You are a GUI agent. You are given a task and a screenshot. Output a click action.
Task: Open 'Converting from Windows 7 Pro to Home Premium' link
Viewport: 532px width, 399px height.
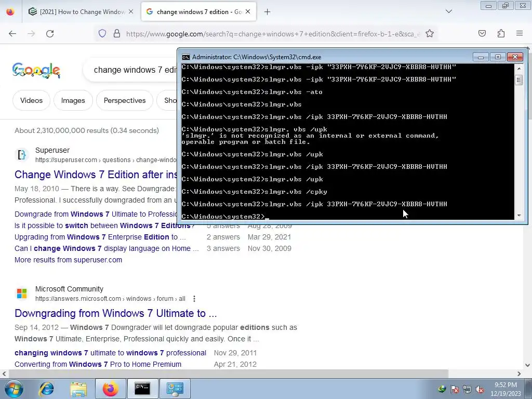98,364
